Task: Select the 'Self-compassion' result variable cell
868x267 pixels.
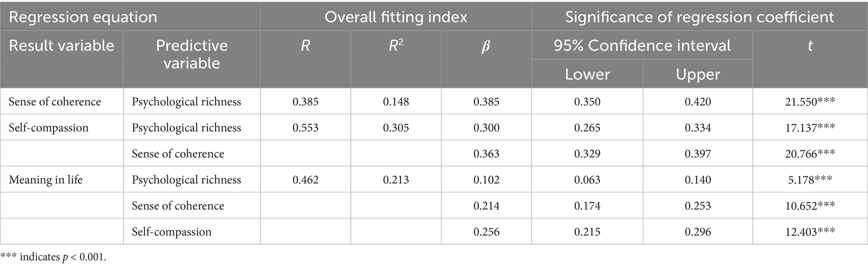Action: [49, 128]
